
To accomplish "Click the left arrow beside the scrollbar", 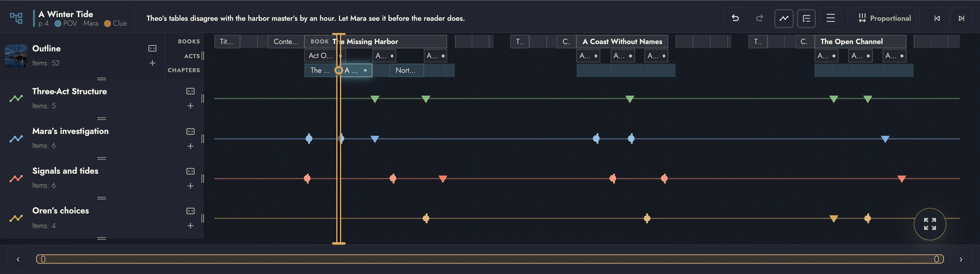I will [18, 259].
